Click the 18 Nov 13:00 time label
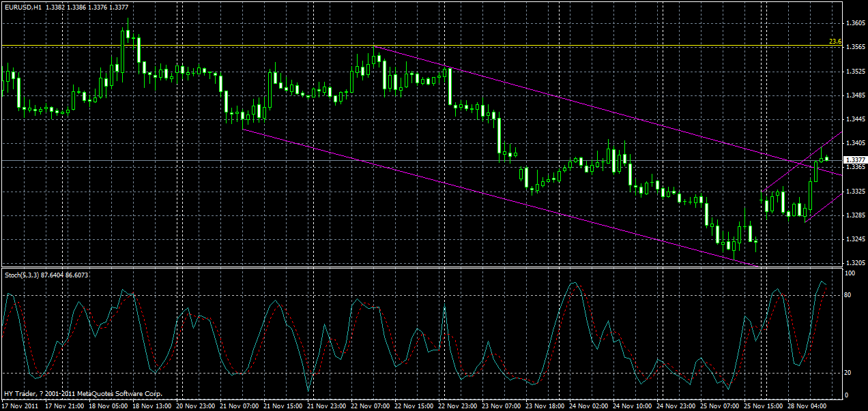Screen dimensions: 868x411 (154, 406)
